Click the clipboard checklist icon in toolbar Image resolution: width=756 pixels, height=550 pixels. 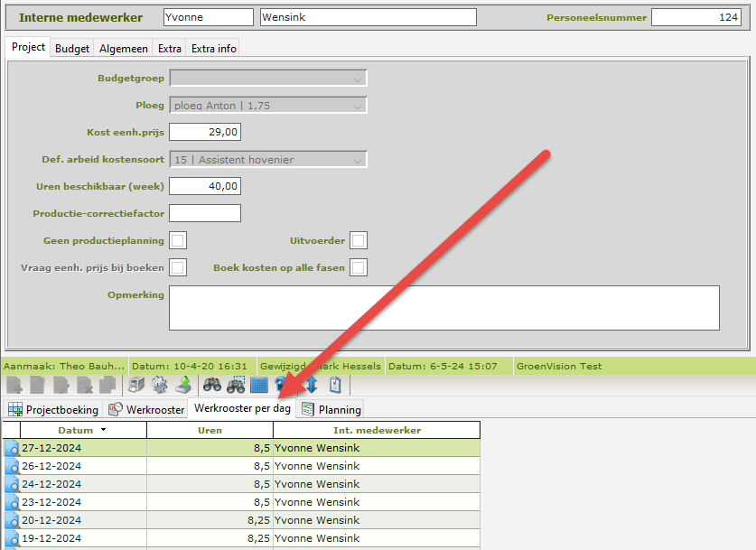335,385
